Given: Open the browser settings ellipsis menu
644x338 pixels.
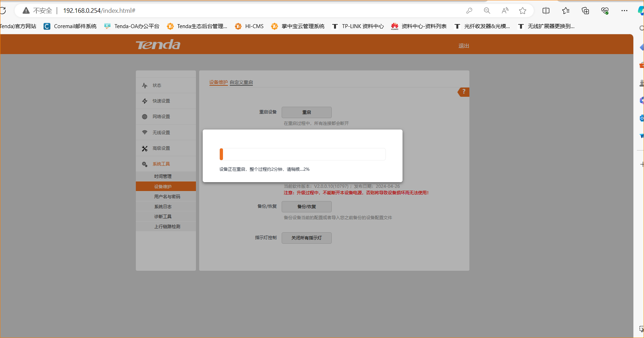Looking at the screenshot, I should 624,11.
